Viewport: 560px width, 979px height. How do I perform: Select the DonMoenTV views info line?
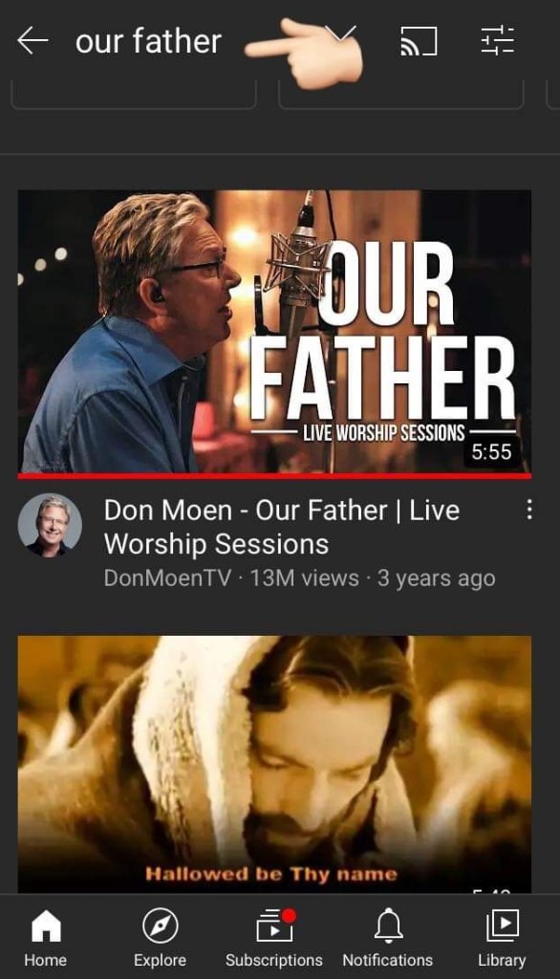[300, 578]
